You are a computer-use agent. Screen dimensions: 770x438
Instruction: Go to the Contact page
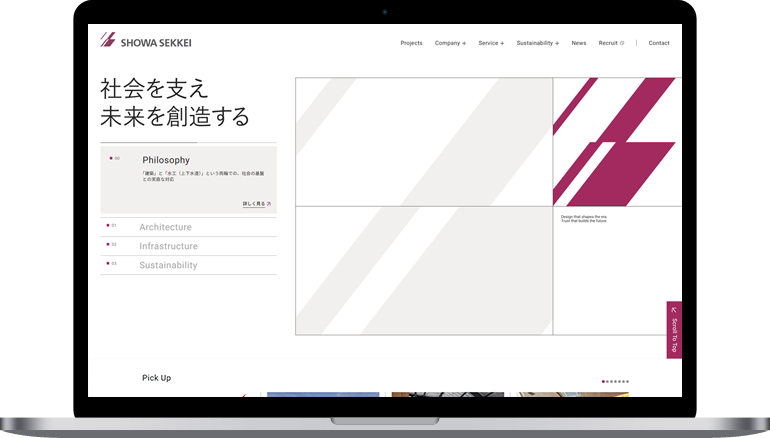coord(659,43)
